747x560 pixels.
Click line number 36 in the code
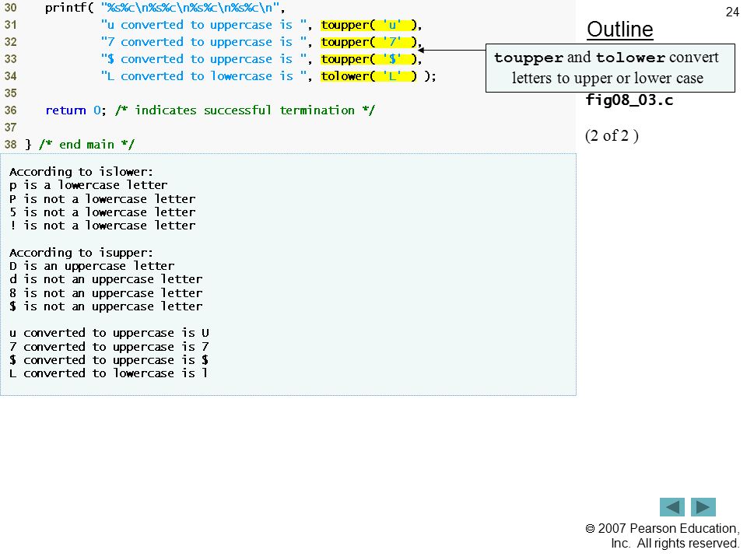click(x=10, y=110)
